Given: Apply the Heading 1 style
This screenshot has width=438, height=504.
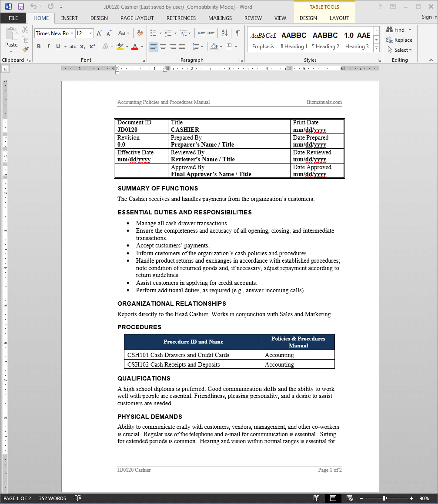Looking at the screenshot, I should point(294,40).
